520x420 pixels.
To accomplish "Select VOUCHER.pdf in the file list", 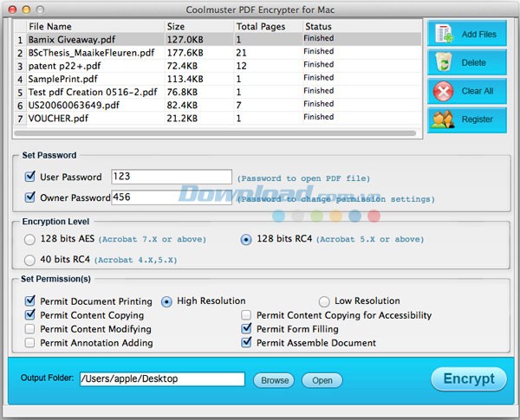I will click(x=87, y=117).
